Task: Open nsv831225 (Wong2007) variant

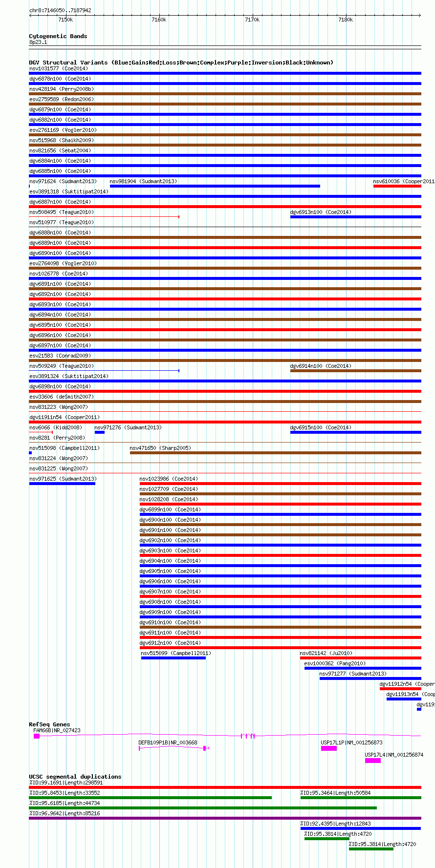Action: coord(59,468)
